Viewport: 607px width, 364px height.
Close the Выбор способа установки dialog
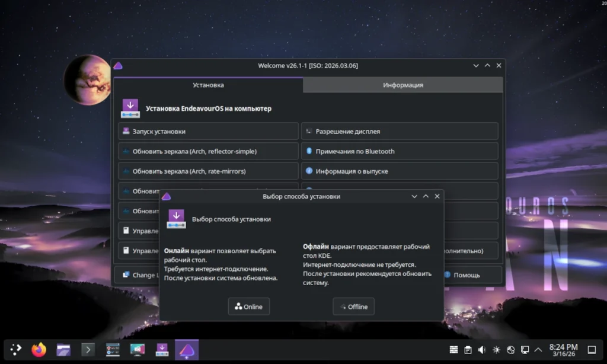pyautogui.click(x=437, y=196)
